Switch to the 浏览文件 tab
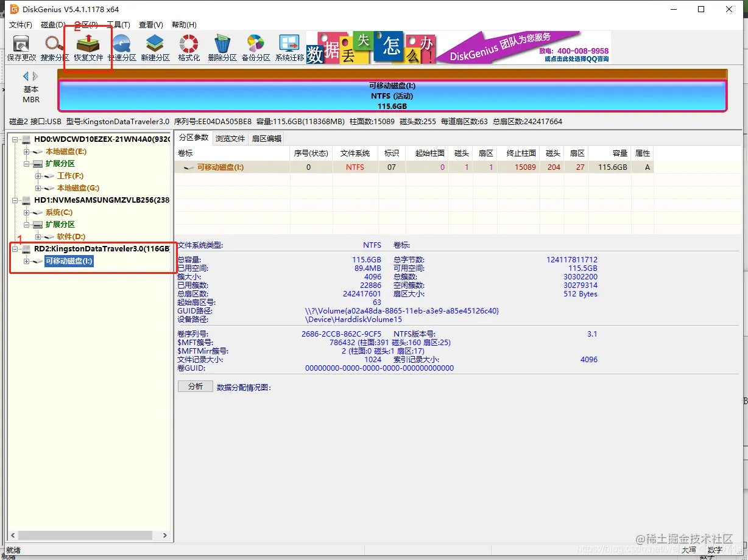 (x=230, y=138)
